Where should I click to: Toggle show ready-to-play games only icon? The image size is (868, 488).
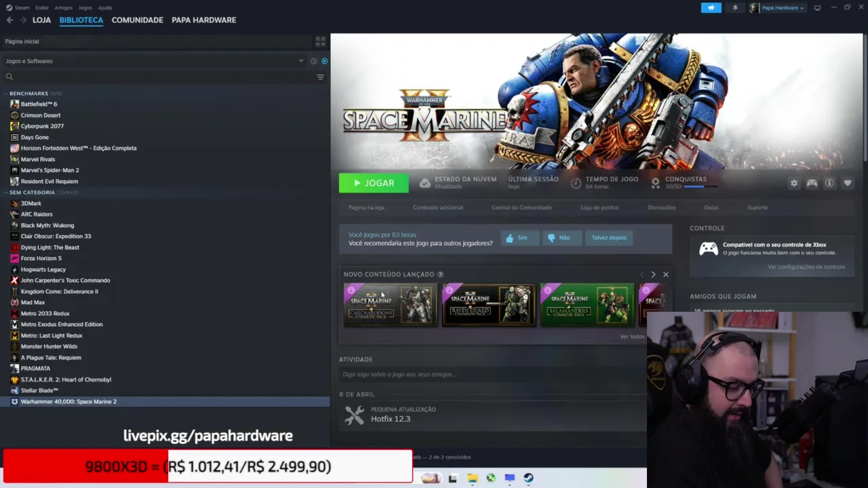[x=324, y=61]
